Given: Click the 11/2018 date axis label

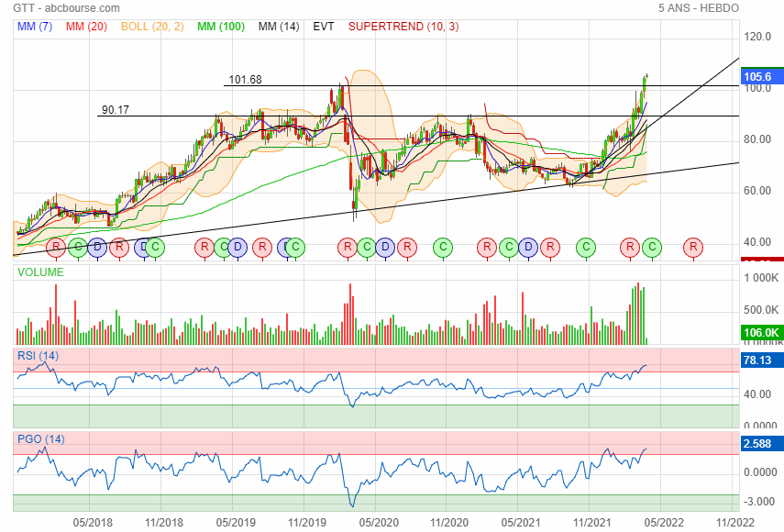Looking at the screenshot, I should pos(164,523).
